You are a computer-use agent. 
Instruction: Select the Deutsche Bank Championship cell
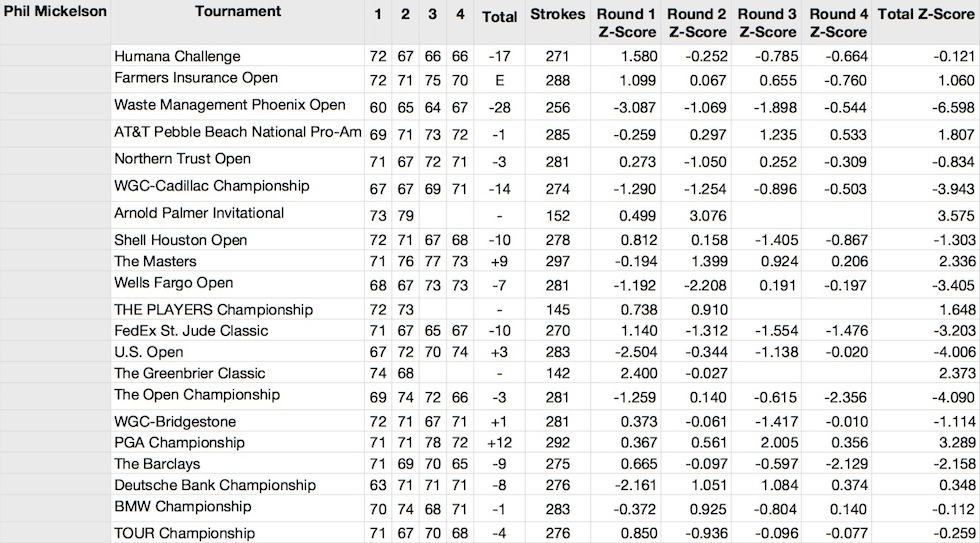238,486
